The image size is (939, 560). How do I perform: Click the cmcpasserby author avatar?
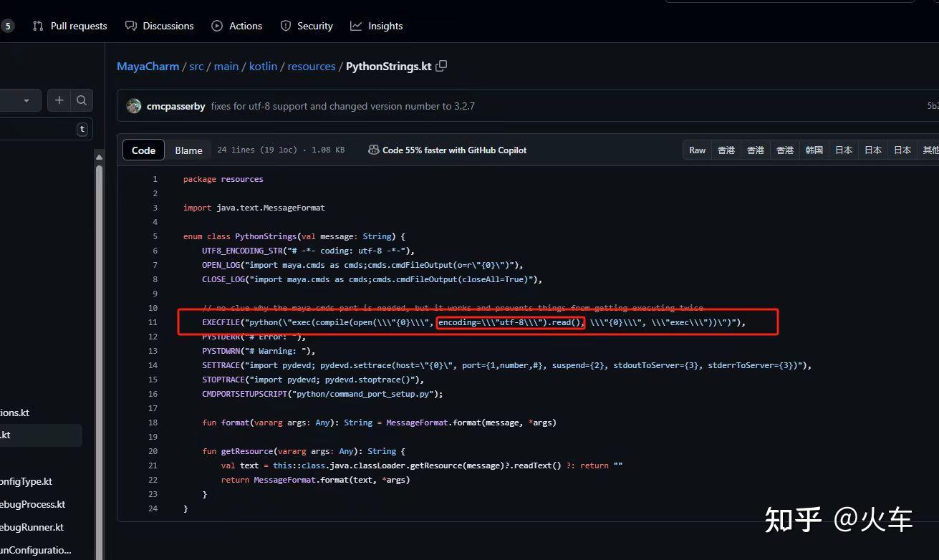[x=134, y=106]
